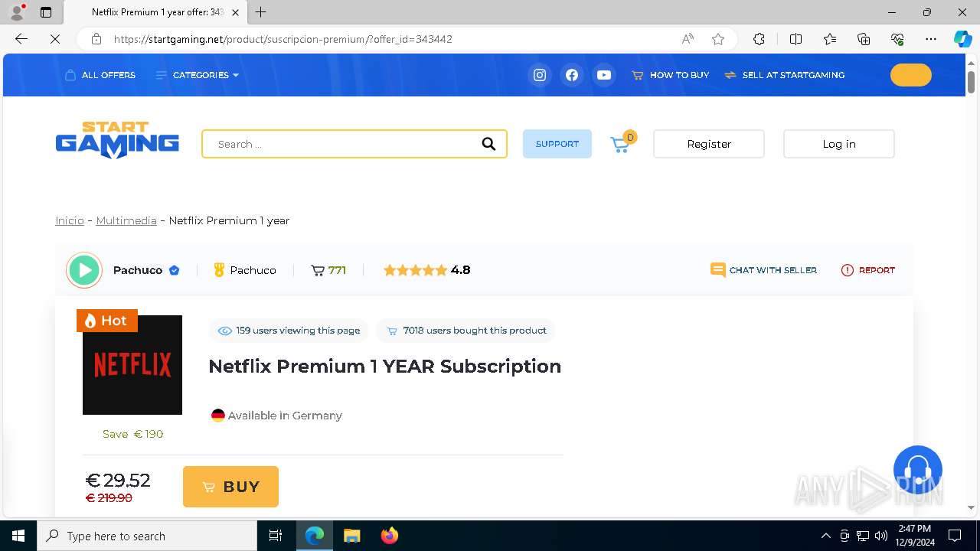980x551 pixels.
Task: Stop loading the page
Action: 55,39
